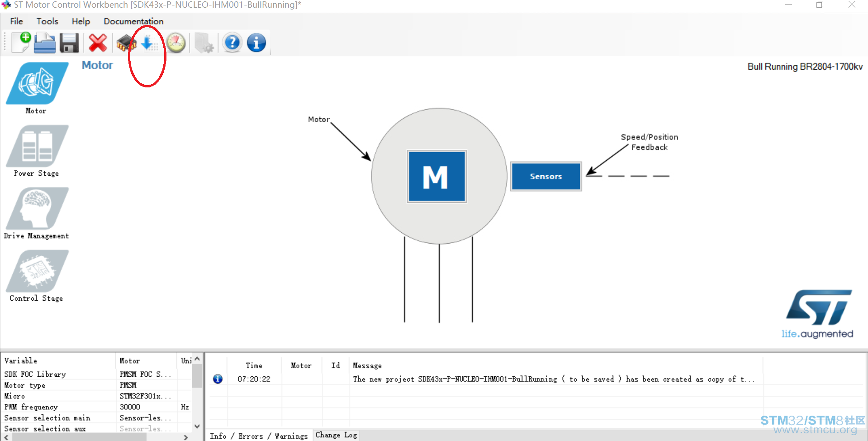Click the horizontal scrollbar thumb under the variable table
This screenshot has height=441, width=868.
coord(79,437)
